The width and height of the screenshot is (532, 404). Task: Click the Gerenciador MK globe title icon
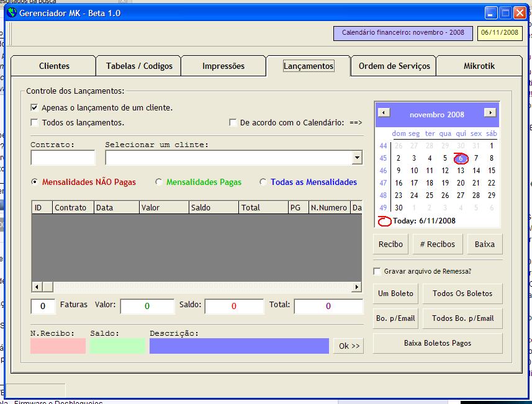[12, 12]
